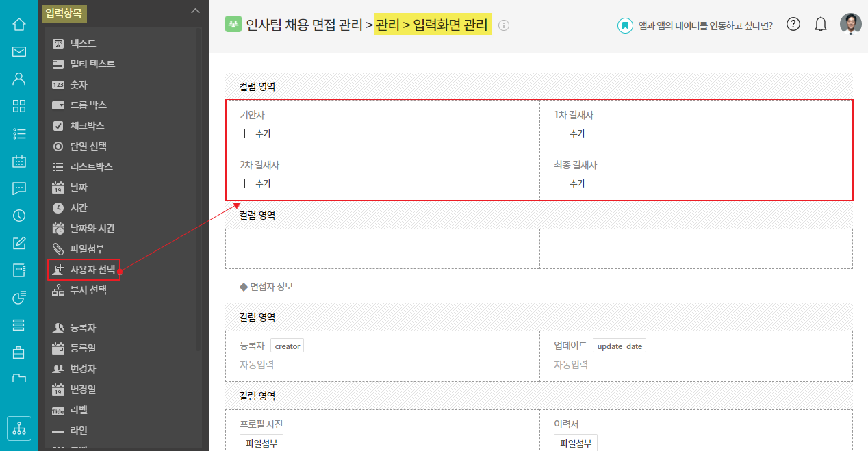The image size is (868, 451).
Task: Select the 체크박스 input item
Action: pyautogui.click(x=86, y=126)
